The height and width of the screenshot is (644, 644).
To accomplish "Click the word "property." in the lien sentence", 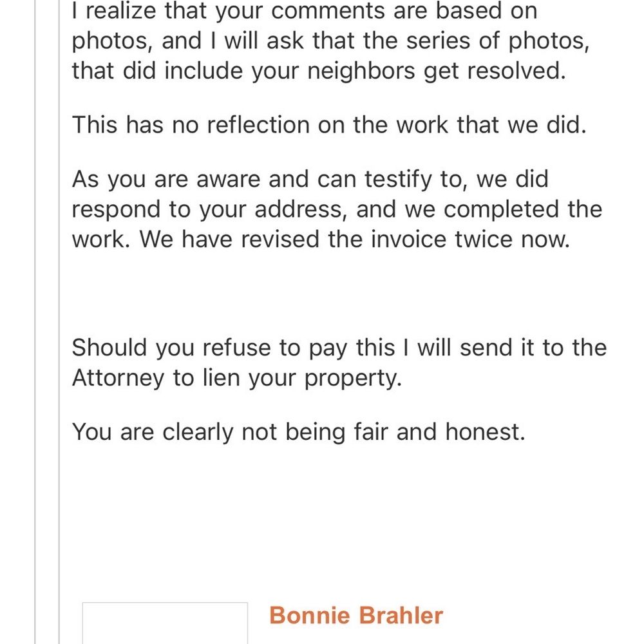I will pyautogui.click(x=353, y=378).
